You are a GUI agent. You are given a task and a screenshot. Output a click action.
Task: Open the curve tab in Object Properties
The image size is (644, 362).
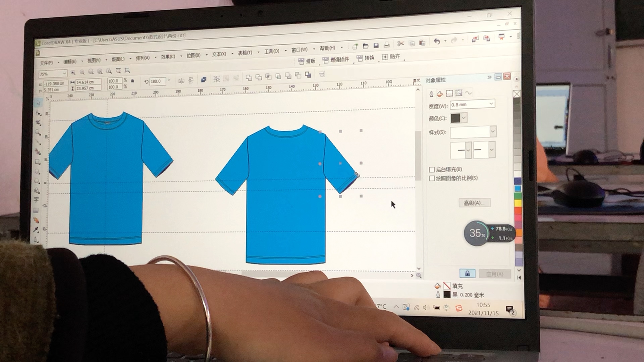coord(468,93)
